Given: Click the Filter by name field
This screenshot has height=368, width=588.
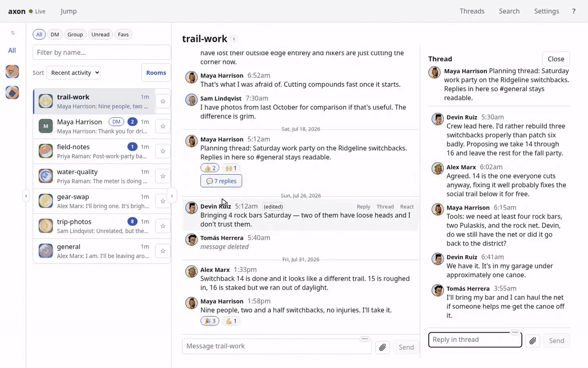Looking at the screenshot, I should coord(102,52).
